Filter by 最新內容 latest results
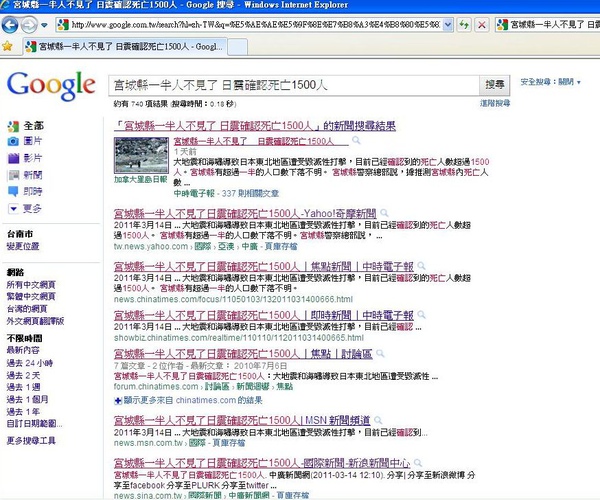This screenshot has height=500, width=600. [x=23, y=350]
